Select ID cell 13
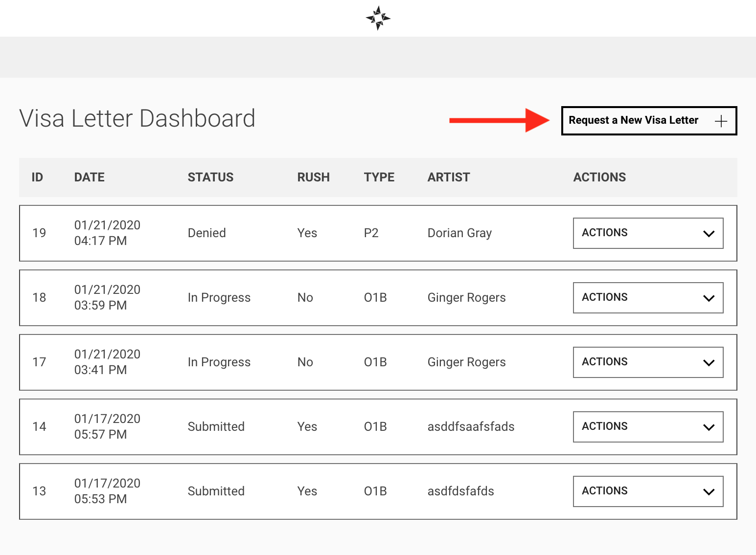Viewport: 756px width, 555px height. 39,491
